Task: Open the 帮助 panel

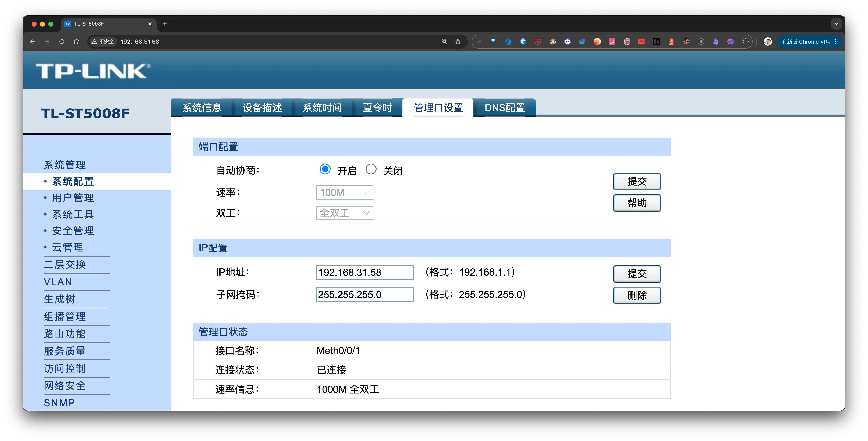Action: coord(637,203)
